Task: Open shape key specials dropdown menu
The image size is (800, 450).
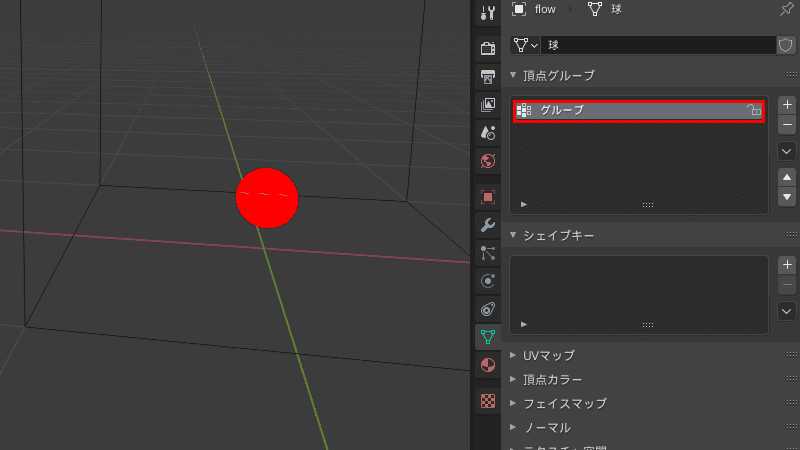Action: 787,311
